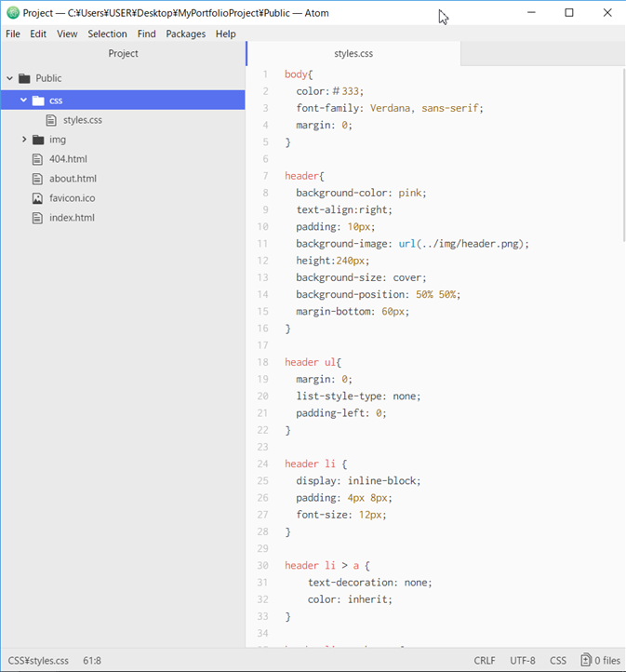Change the CSS grammar selector
The width and height of the screenshot is (626, 672).
pyautogui.click(x=558, y=661)
